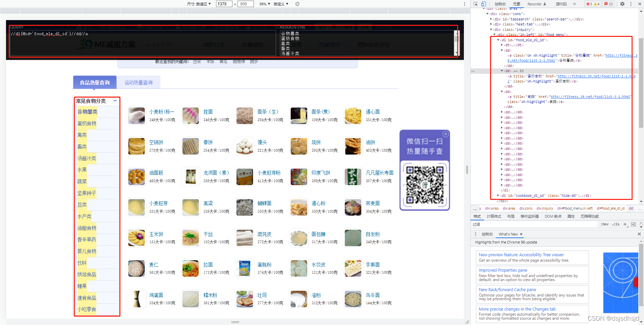This screenshot has width=644, height=325.
Task: Open the DevTools customize three-dot menu
Action: click(631, 4)
